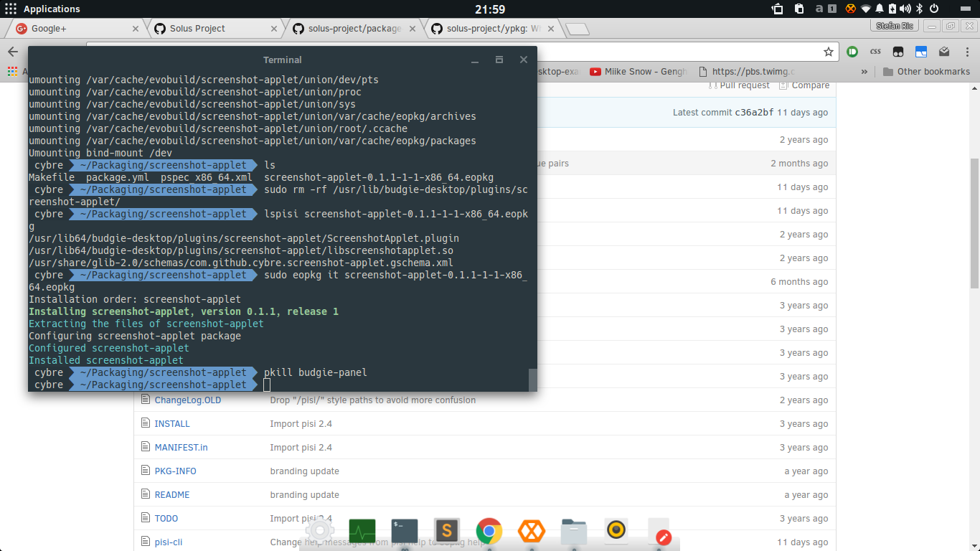The width and height of the screenshot is (980, 551).
Task: Open System Monitor from the dock
Action: click(362, 532)
